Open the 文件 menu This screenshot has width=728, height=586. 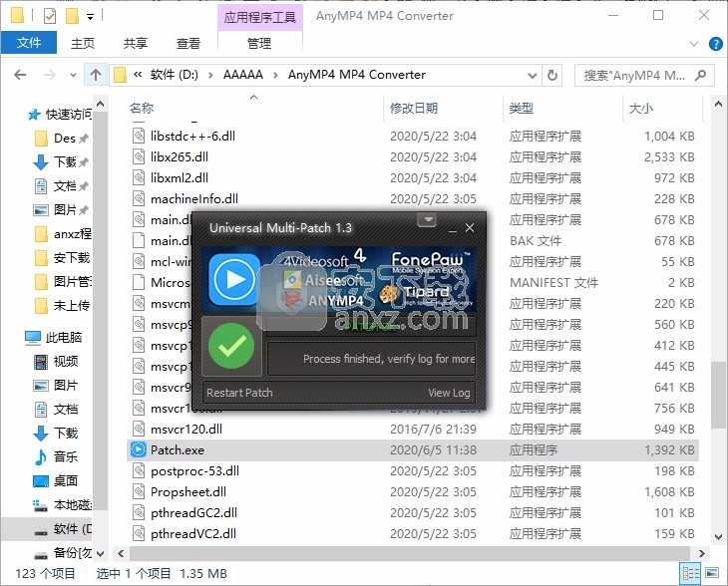tap(29, 43)
